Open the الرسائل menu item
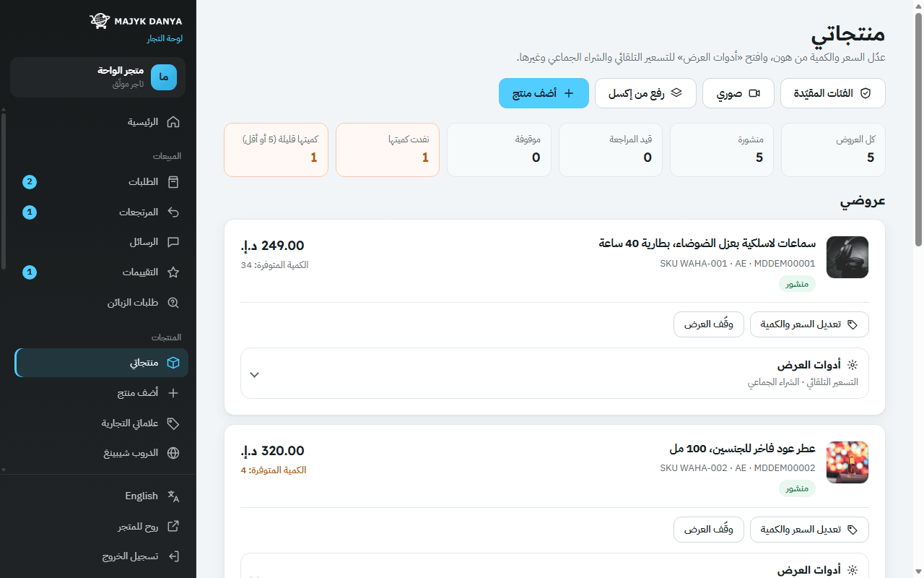Viewport: 924px width, 578px height. click(x=101, y=242)
